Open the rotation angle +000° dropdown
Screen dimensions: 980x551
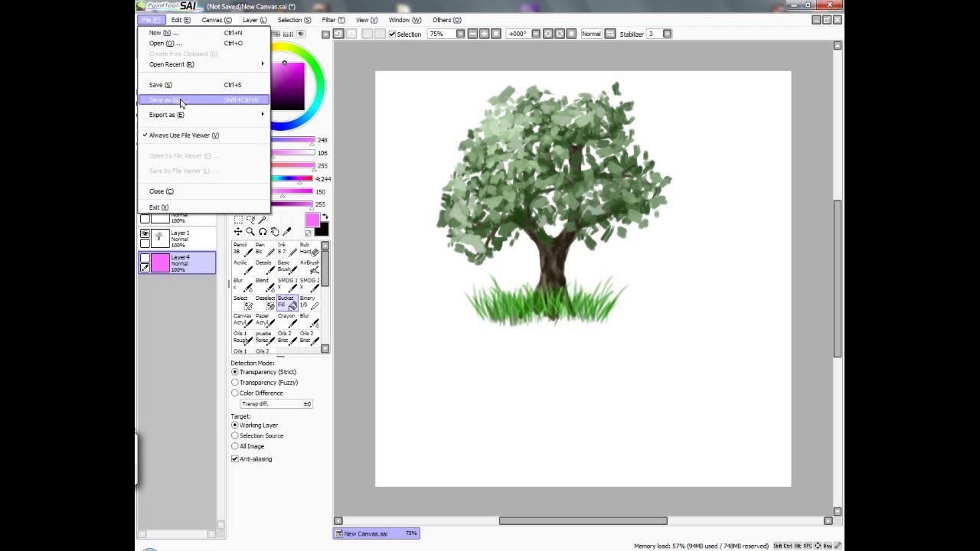click(536, 34)
